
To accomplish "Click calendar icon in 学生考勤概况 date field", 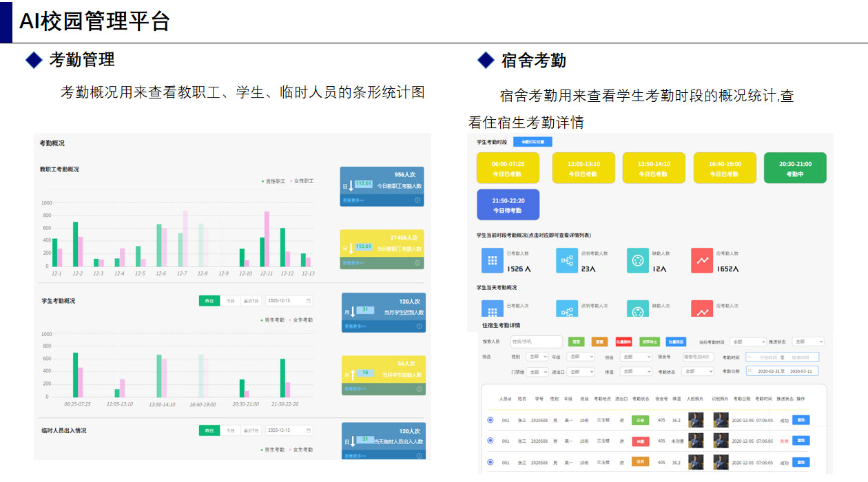I will click(308, 301).
